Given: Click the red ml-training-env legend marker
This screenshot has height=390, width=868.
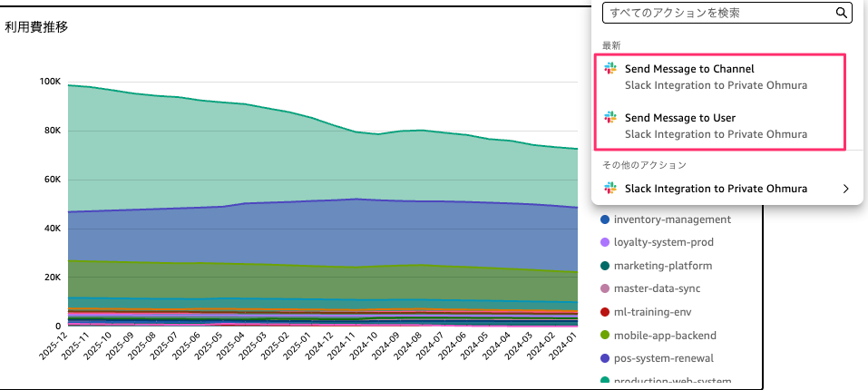Looking at the screenshot, I should point(605,312).
